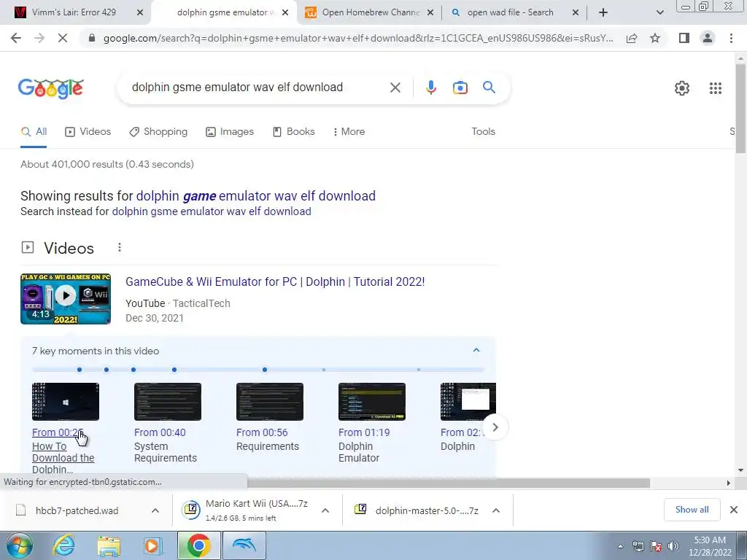This screenshot has height=560, width=747.
Task: Open the More search filters menu
Action: point(349,132)
